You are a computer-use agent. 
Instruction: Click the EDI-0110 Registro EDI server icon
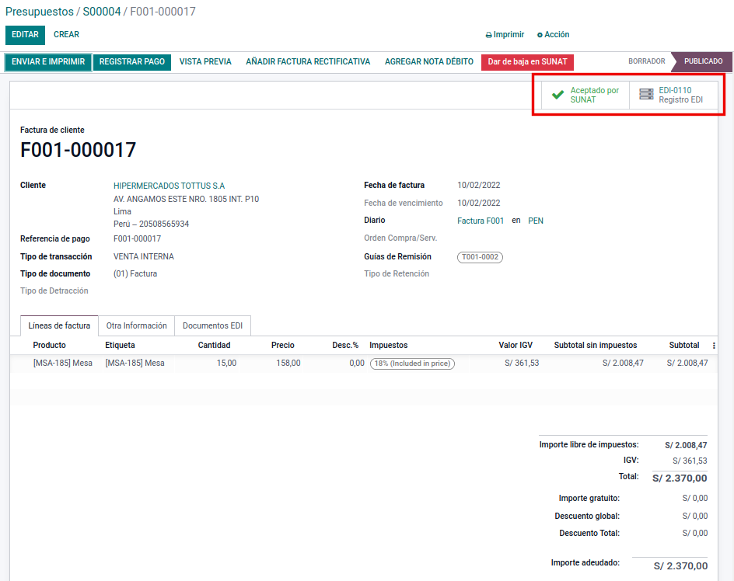click(x=646, y=95)
